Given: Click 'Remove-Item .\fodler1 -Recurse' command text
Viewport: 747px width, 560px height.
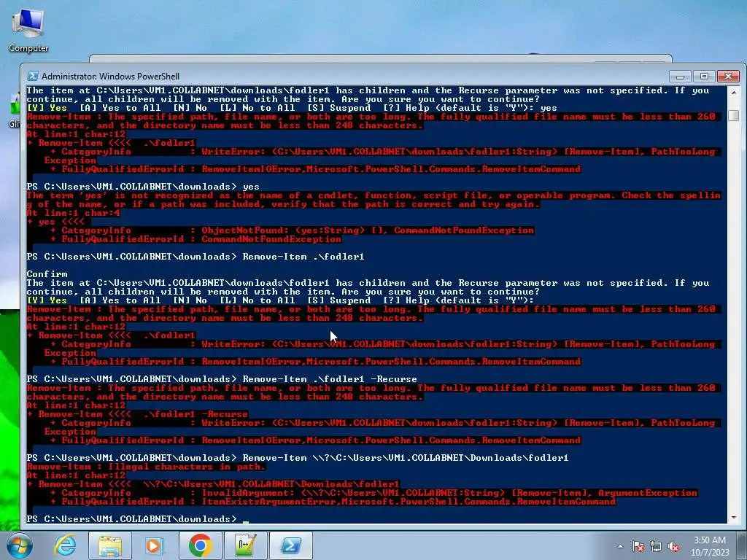Looking at the screenshot, I should 330,379.
